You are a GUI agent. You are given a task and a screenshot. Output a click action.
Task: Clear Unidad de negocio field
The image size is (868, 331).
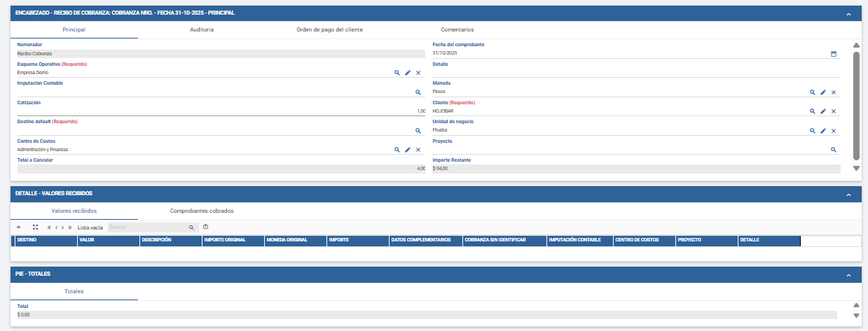click(834, 131)
